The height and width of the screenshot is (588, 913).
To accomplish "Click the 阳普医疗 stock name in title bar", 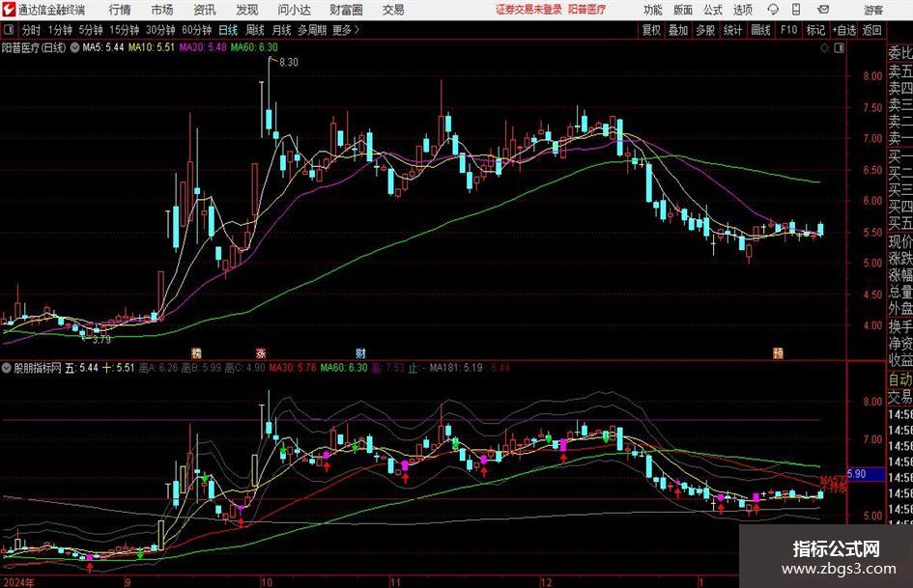I will (587, 10).
